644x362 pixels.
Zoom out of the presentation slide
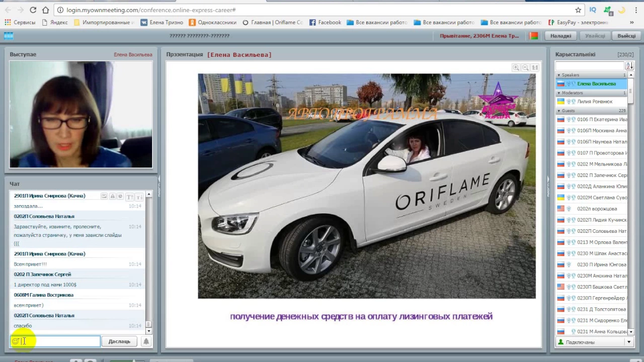(525, 67)
